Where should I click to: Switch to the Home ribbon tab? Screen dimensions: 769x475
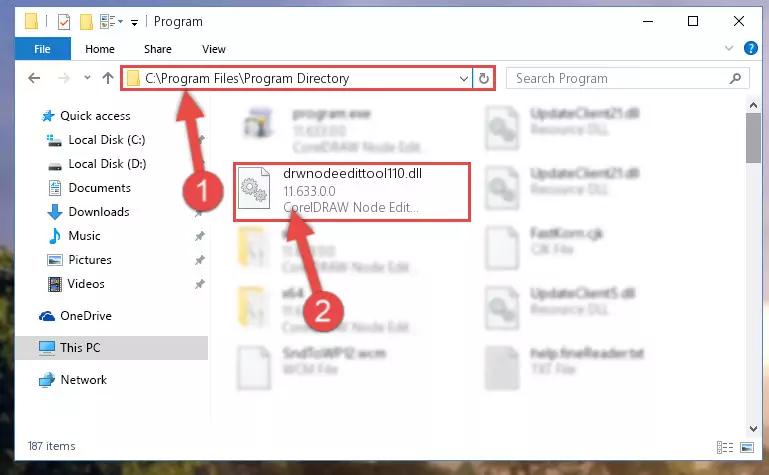(x=100, y=49)
